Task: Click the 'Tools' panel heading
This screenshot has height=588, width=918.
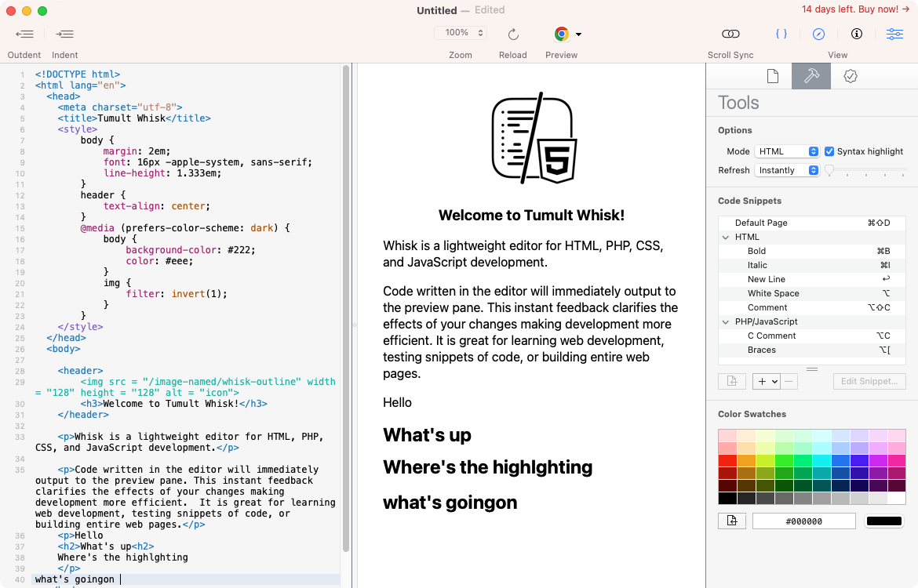Action: pyautogui.click(x=738, y=103)
